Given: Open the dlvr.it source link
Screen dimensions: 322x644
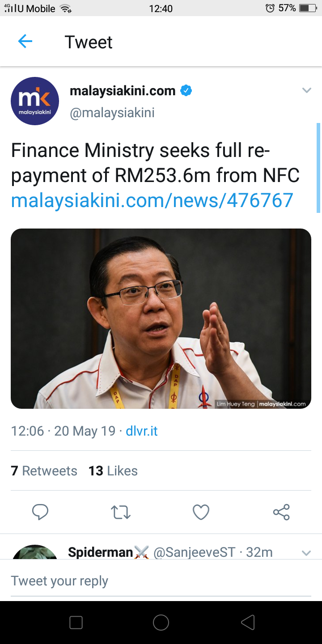Looking at the screenshot, I should [x=142, y=431].
